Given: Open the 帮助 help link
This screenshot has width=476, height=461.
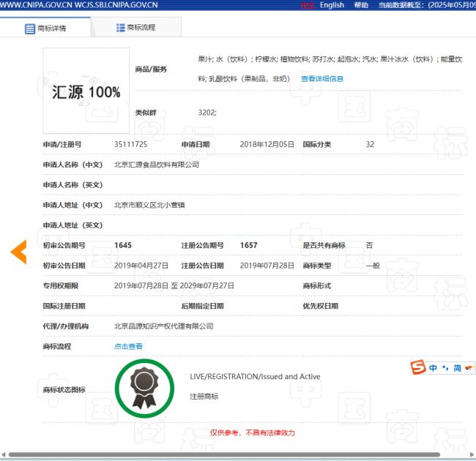Looking at the screenshot, I should pos(361,5).
